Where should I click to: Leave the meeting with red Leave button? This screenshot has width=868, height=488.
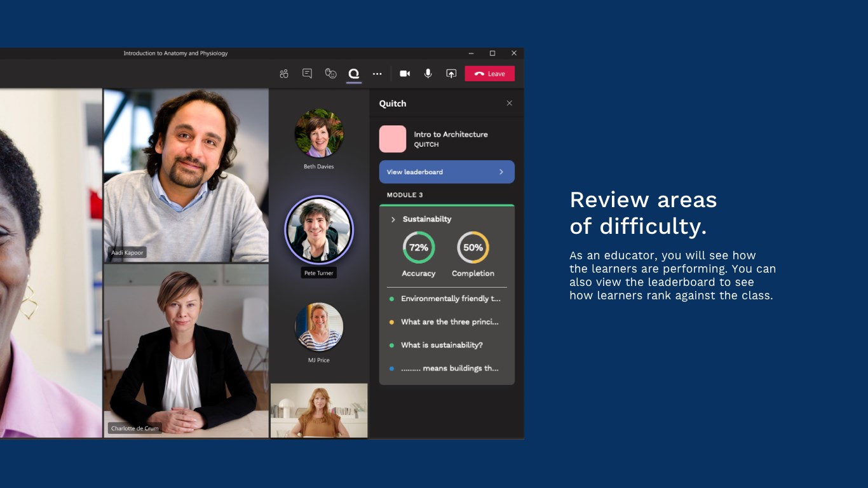tap(489, 74)
